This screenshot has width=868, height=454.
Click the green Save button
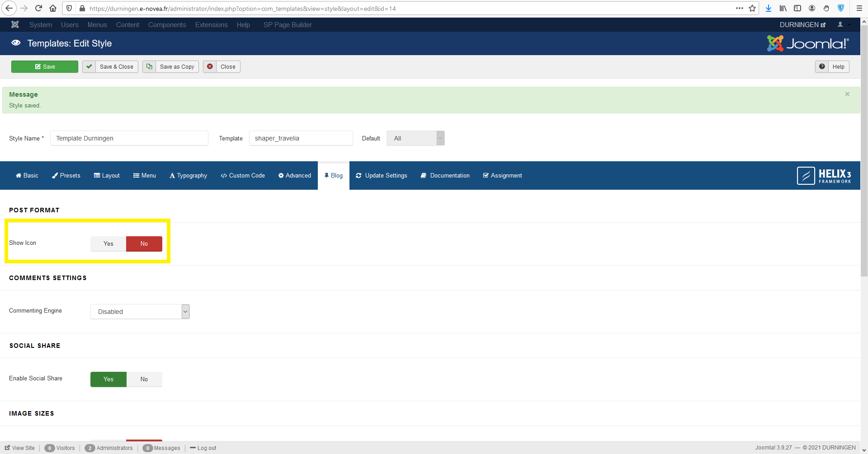click(x=45, y=66)
